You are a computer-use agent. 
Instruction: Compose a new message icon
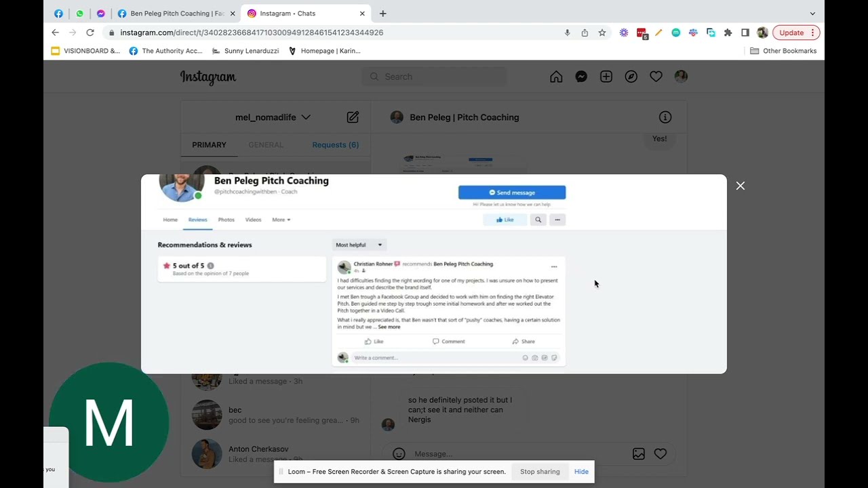pos(353,117)
